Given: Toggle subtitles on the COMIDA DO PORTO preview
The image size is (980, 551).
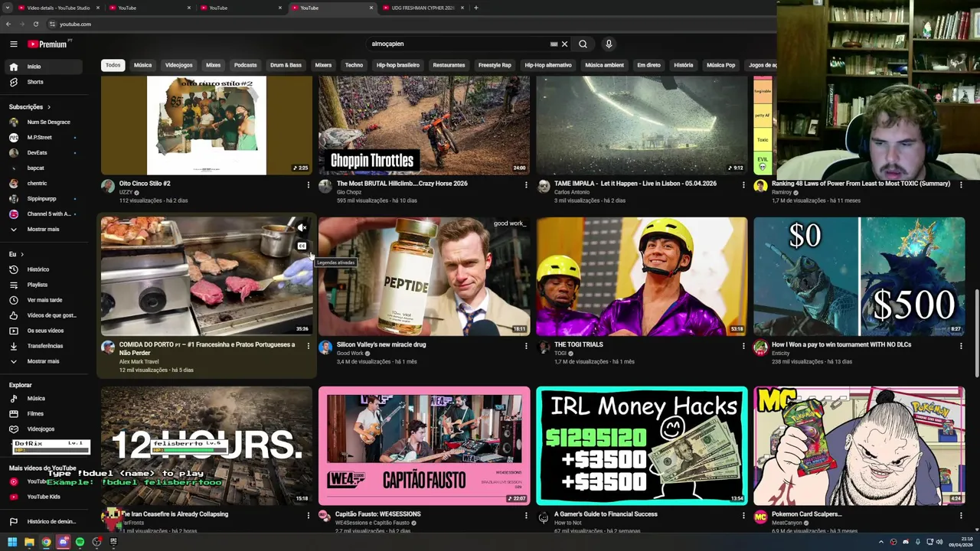Looking at the screenshot, I should pyautogui.click(x=302, y=246).
